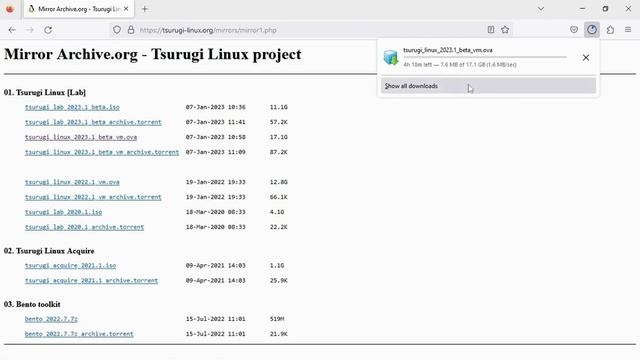Open the Firefox application menu

click(x=628, y=29)
